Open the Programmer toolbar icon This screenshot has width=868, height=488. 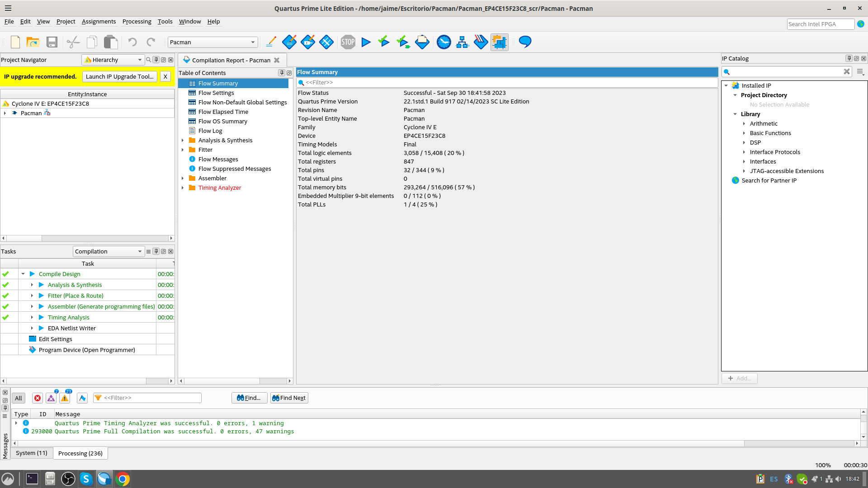coord(481,42)
